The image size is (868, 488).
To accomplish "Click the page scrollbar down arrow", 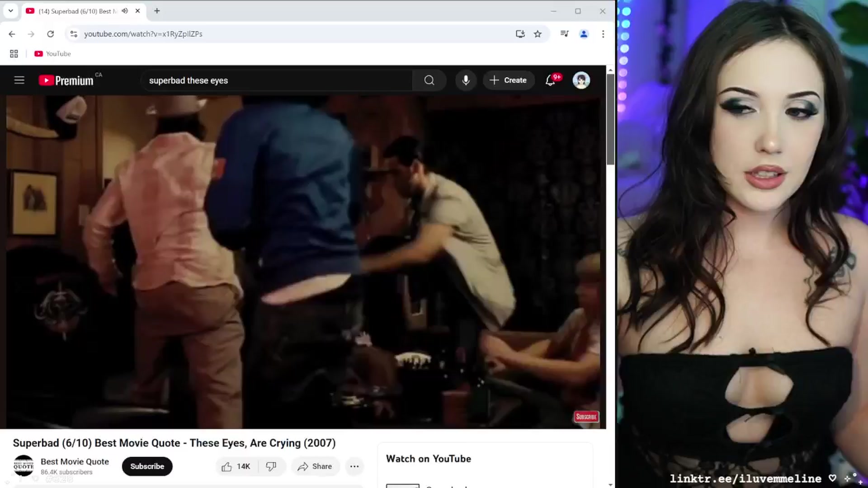I will (x=610, y=484).
